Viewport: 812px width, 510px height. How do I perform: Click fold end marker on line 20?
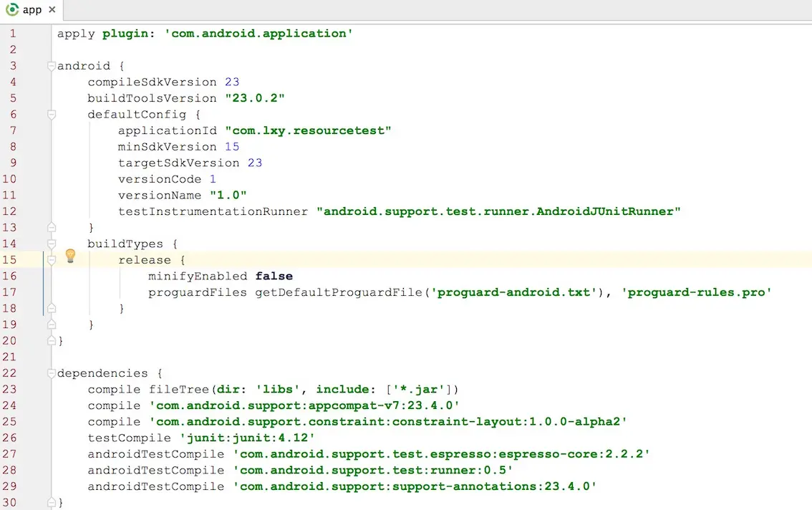tap(52, 340)
